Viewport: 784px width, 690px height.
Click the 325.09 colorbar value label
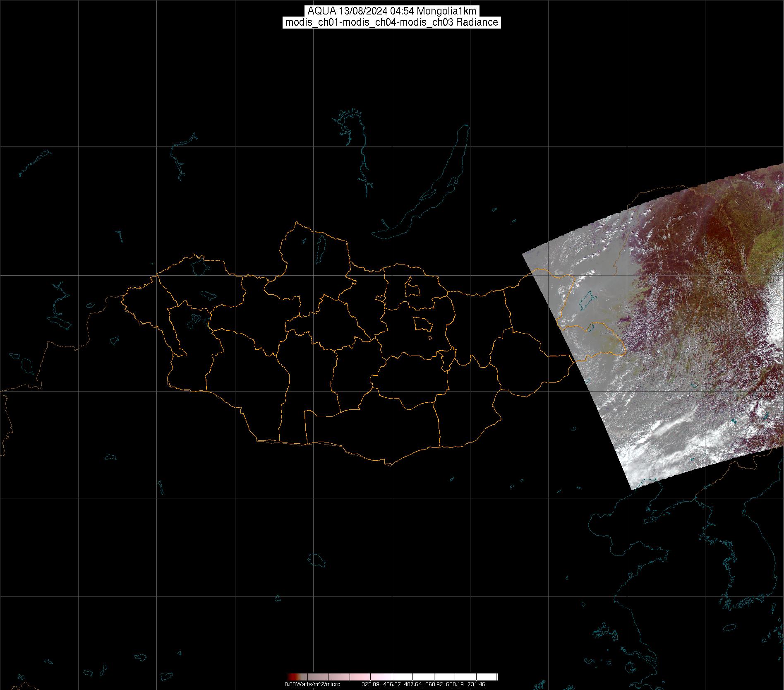click(370, 685)
